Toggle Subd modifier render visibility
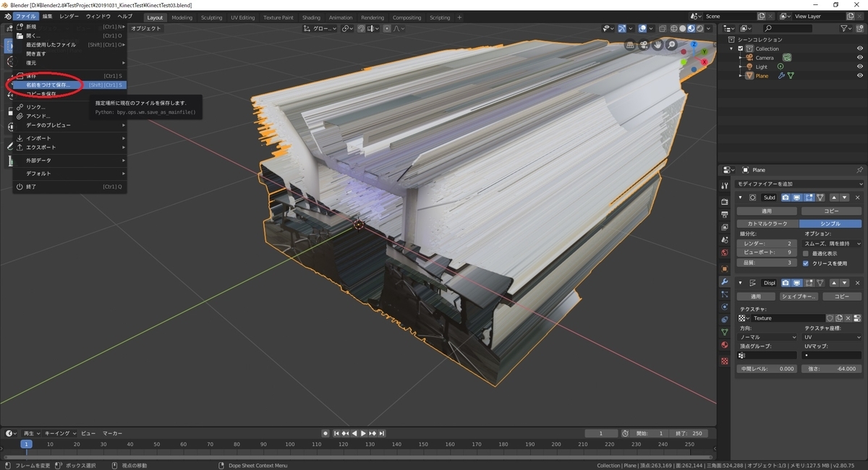Screen dimensions: 868x470 click(786, 197)
